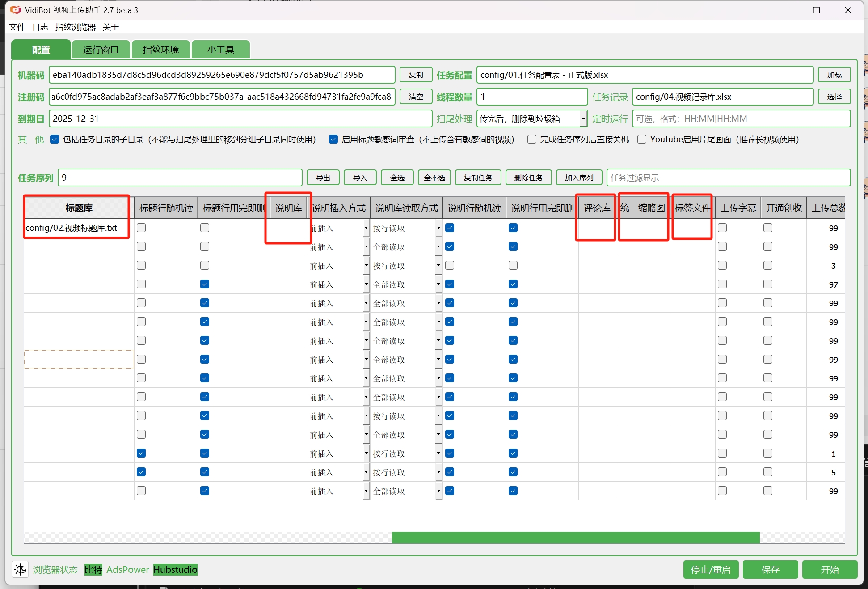The width and height of the screenshot is (868, 589).
Task: Open the 扫尾处理 dropdown
Action: (x=583, y=119)
